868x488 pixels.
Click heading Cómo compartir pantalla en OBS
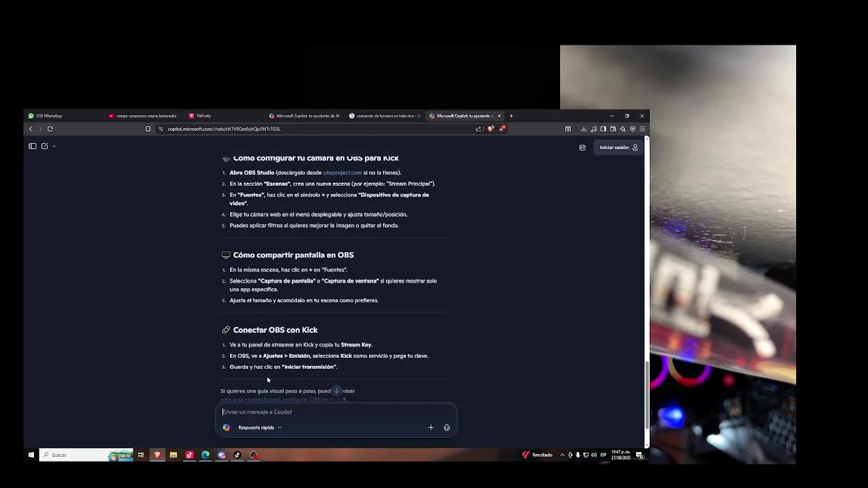[293, 255]
